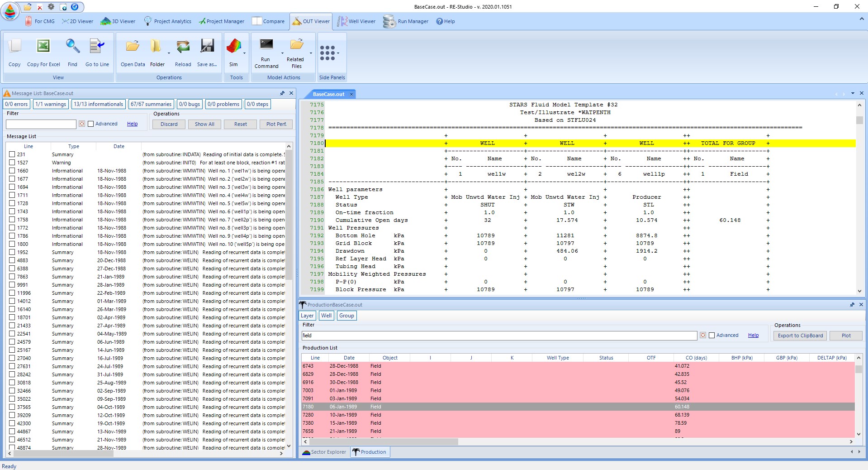Click quick-access settings gear icon

tap(51, 7)
